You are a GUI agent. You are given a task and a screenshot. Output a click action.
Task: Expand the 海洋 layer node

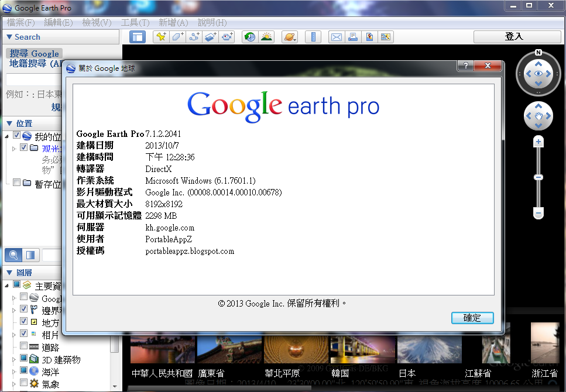point(14,372)
